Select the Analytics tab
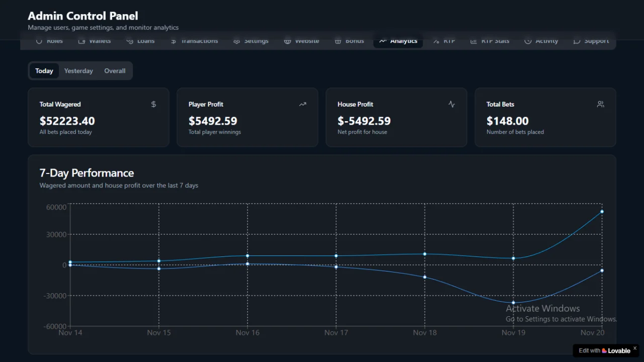This screenshot has width=644, height=362. click(398, 41)
